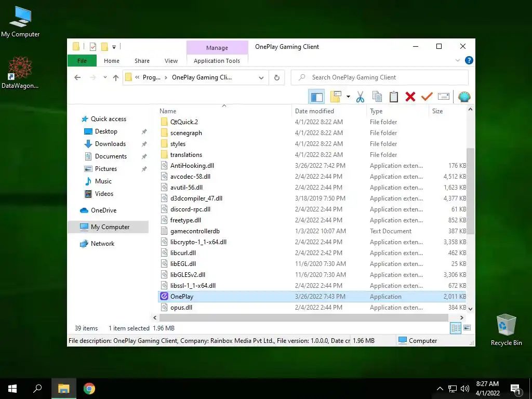Image resolution: width=532 pixels, height=399 pixels.
Task: Open dropdown arrow beside new folder icon
Action: (x=348, y=97)
